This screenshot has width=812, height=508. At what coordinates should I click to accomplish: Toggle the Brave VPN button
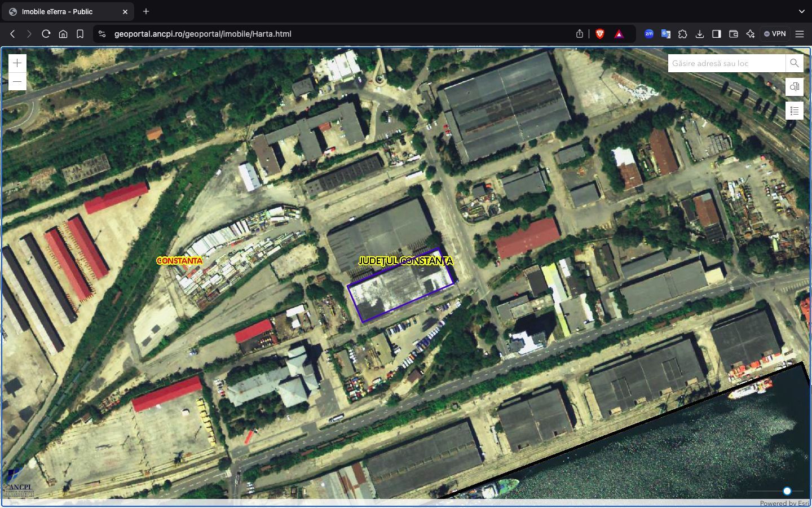775,34
